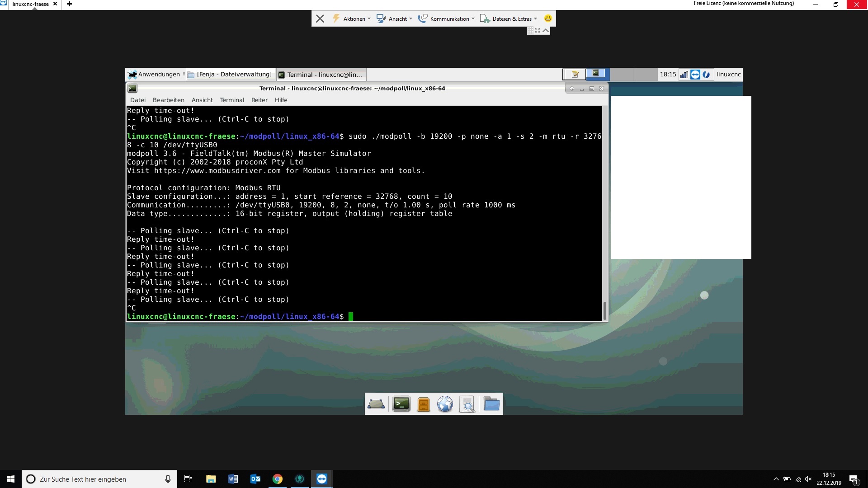The width and height of the screenshot is (868, 488).
Task: Open the Ansicht dropdown in TeamViewer toolbar
Action: pos(394,19)
